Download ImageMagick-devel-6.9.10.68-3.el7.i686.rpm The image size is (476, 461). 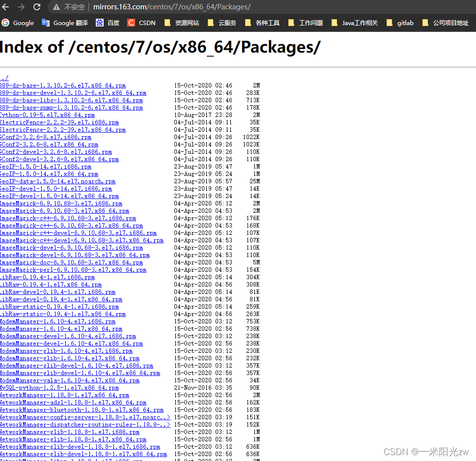tap(71, 248)
